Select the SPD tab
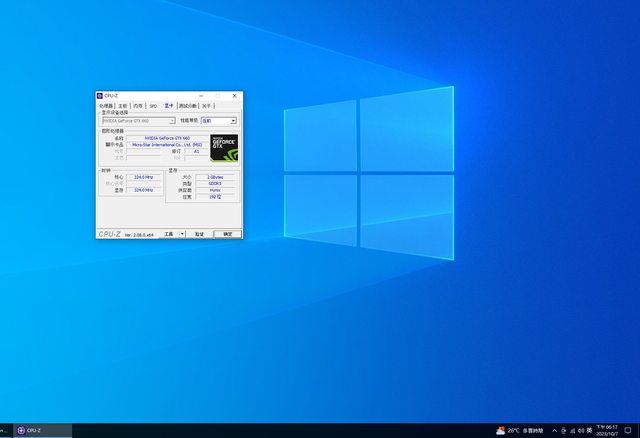The image size is (640, 438). 153,105
